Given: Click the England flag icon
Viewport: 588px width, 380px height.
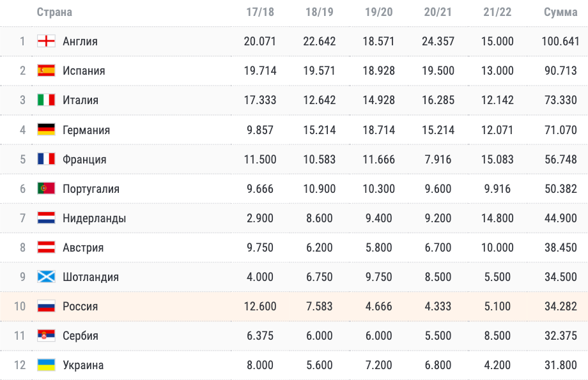Looking at the screenshot, I should (46, 42).
